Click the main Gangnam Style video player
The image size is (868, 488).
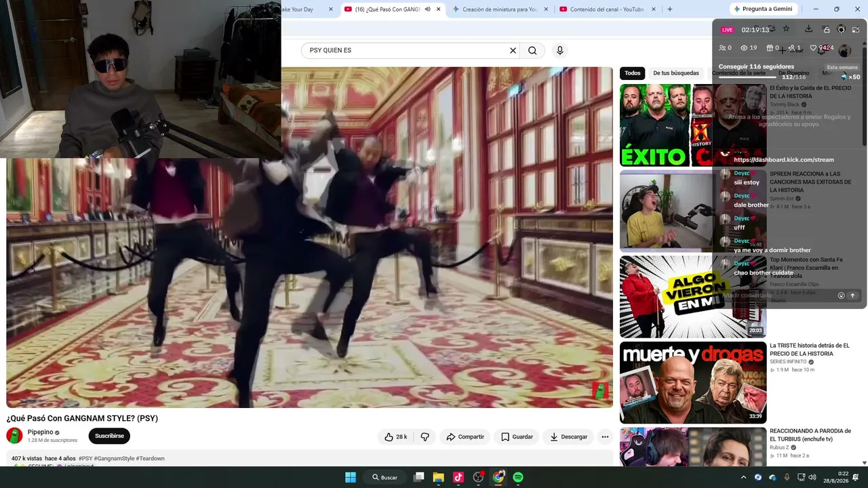point(309,237)
